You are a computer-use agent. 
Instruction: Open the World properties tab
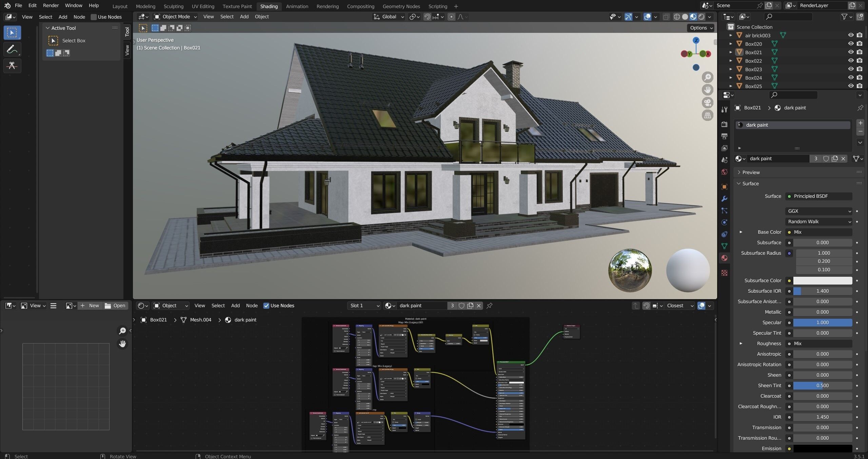(x=725, y=172)
